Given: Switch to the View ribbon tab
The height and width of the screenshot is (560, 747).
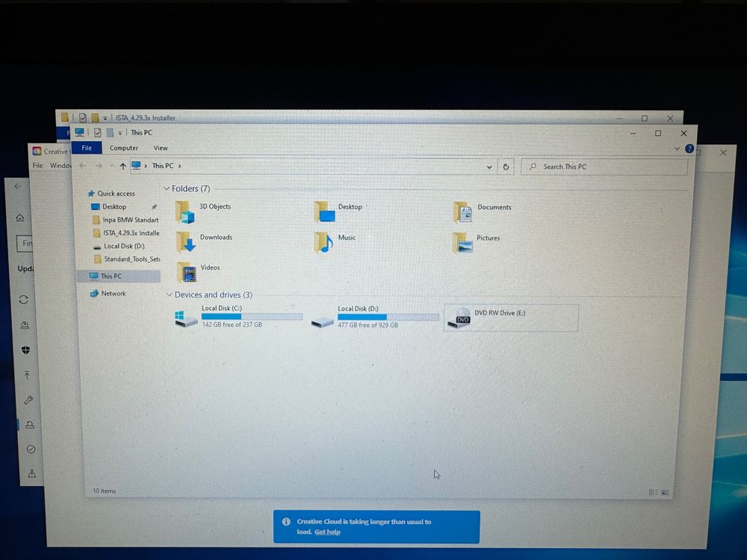Looking at the screenshot, I should (x=161, y=148).
